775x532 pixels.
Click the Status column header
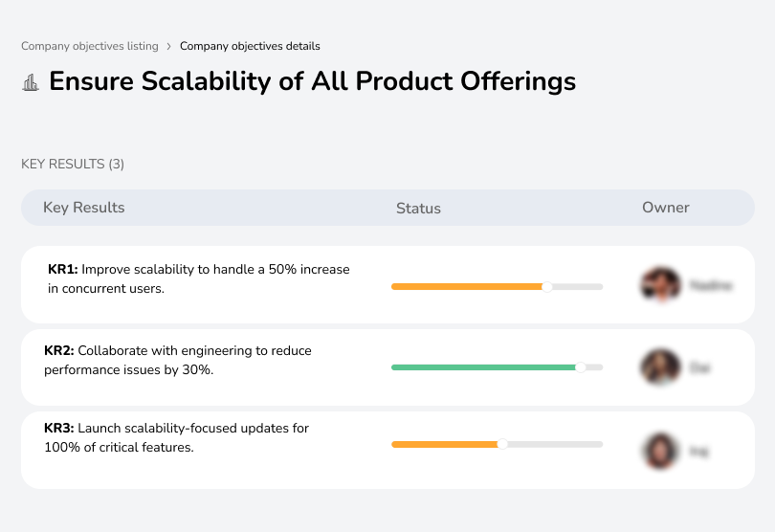pyautogui.click(x=418, y=209)
